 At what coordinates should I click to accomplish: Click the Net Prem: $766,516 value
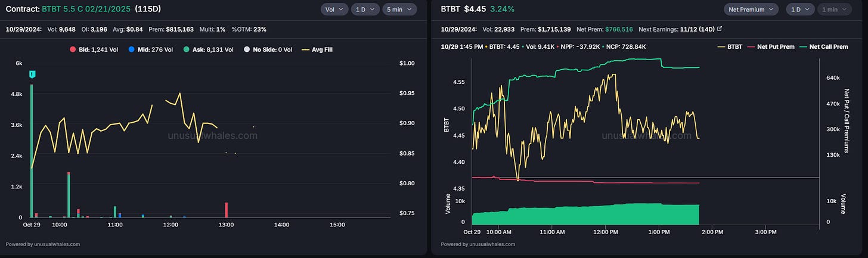click(x=619, y=29)
